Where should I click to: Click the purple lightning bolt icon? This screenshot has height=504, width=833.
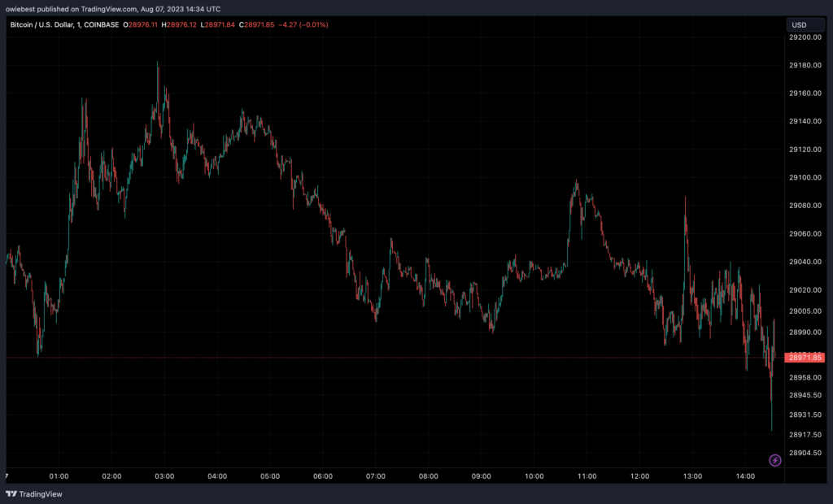pos(774,460)
